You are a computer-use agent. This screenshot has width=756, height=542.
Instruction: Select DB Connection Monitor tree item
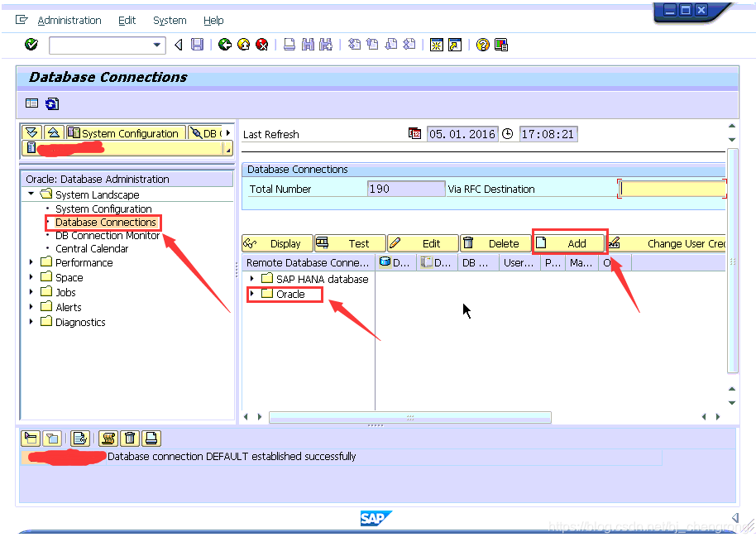tap(107, 235)
